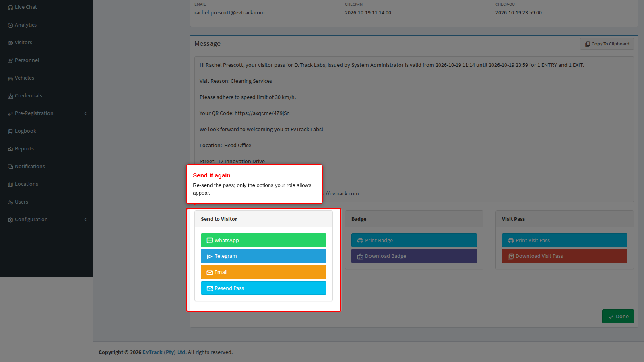644x362 pixels.
Task: Click the Resend Pass button
Action: coord(264,288)
